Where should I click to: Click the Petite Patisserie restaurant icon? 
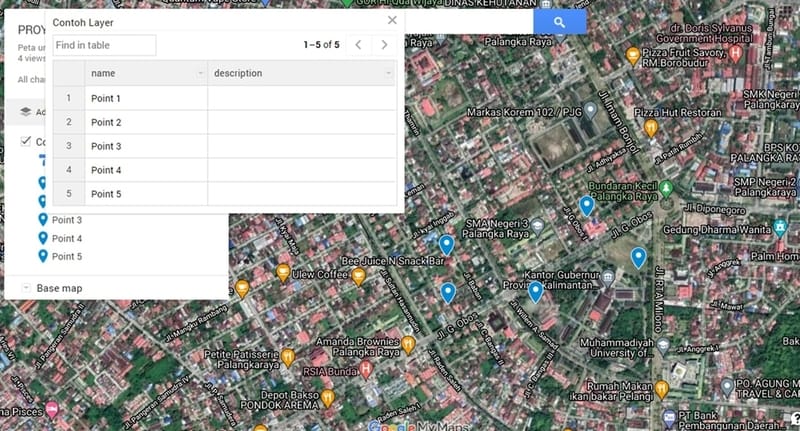(x=288, y=357)
